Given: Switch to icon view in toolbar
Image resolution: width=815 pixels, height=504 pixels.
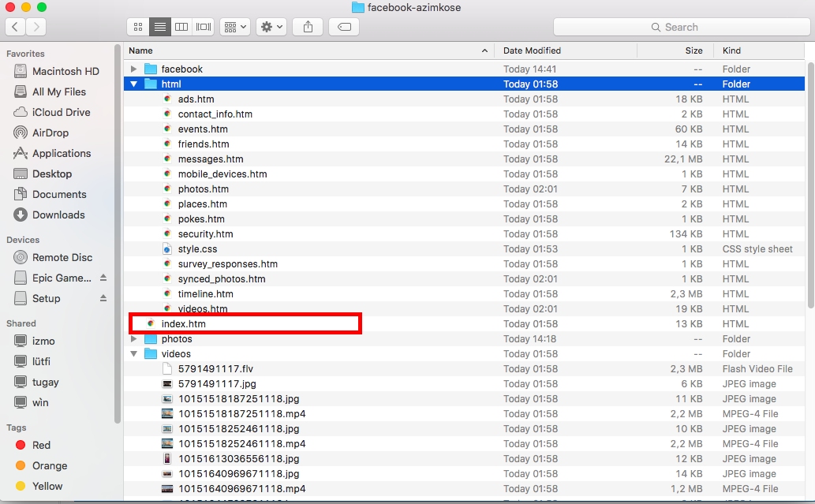Looking at the screenshot, I should tap(138, 27).
